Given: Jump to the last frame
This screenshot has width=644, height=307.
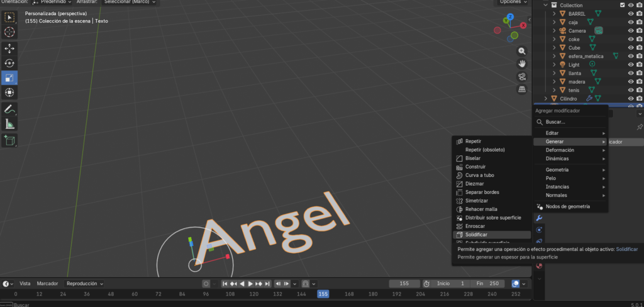Looking at the screenshot, I should click(267, 284).
